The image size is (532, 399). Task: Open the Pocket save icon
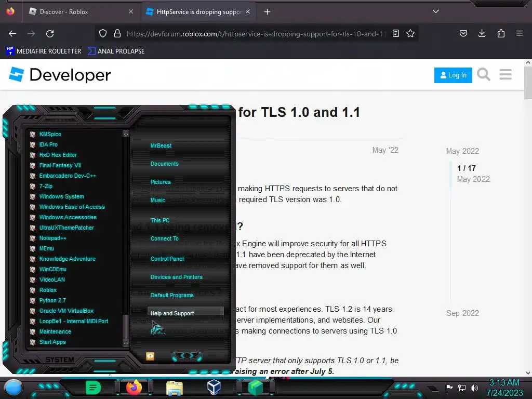pyautogui.click(x=463, y=33)
